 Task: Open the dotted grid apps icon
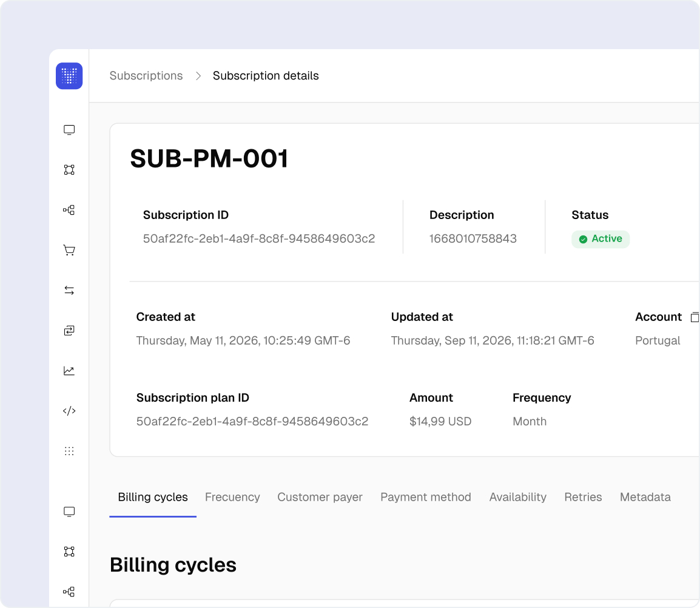pyautogui.click(x=69, y=451)
